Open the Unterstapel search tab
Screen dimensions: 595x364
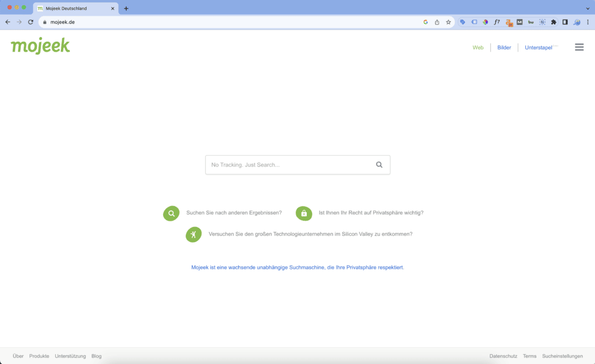(x=538, y=48)
